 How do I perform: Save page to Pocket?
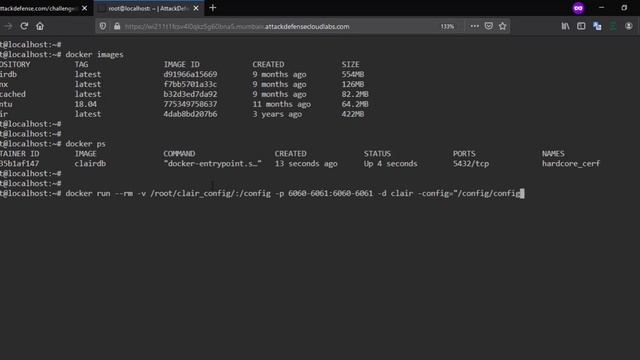[x=489, y=26]
